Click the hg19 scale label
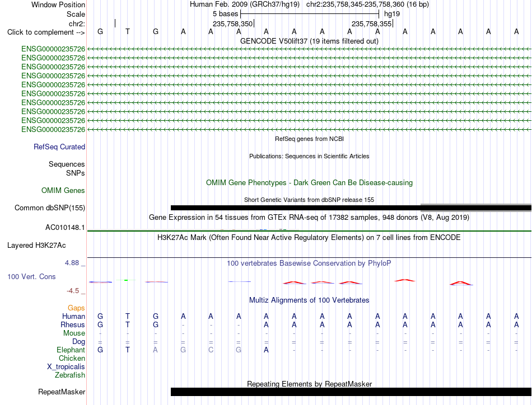Viewport: 532px width, 405px height. click(392, 14)
